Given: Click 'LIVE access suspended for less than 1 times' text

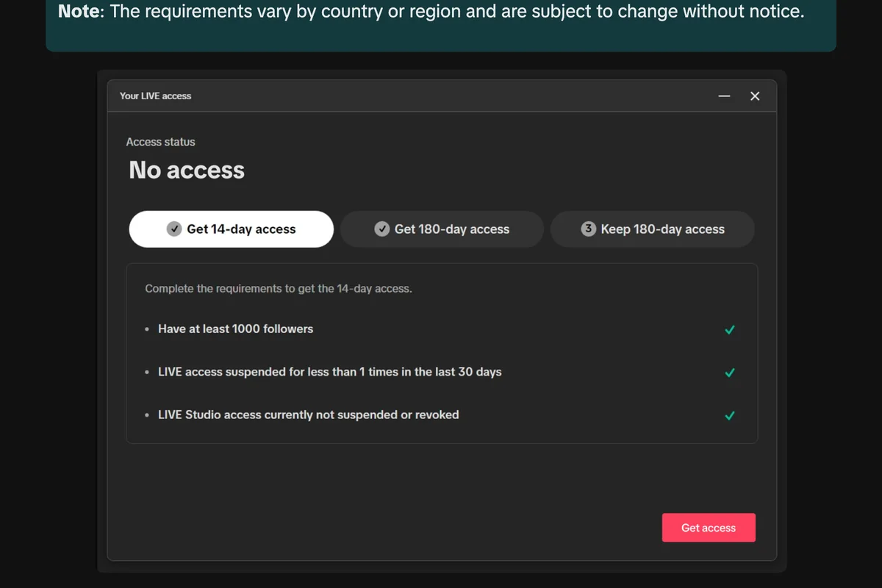Looking at the screenshot, I should click(x=329, y=372).
